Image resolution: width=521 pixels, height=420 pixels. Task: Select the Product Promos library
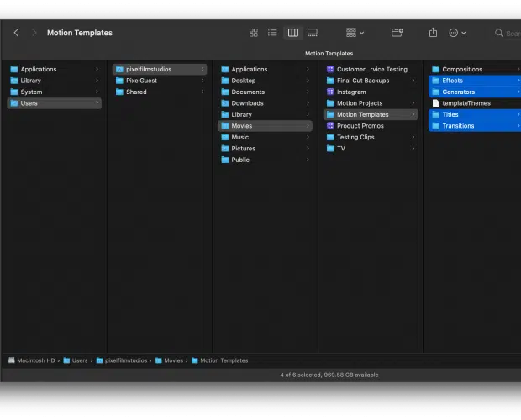pos(371,125)
